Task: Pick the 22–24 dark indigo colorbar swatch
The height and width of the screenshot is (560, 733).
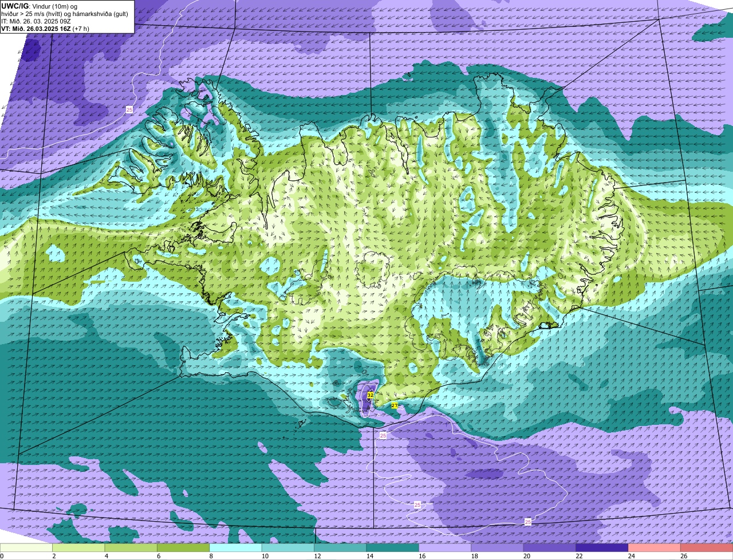Action: pyautogui.click(x=602, y=548)
